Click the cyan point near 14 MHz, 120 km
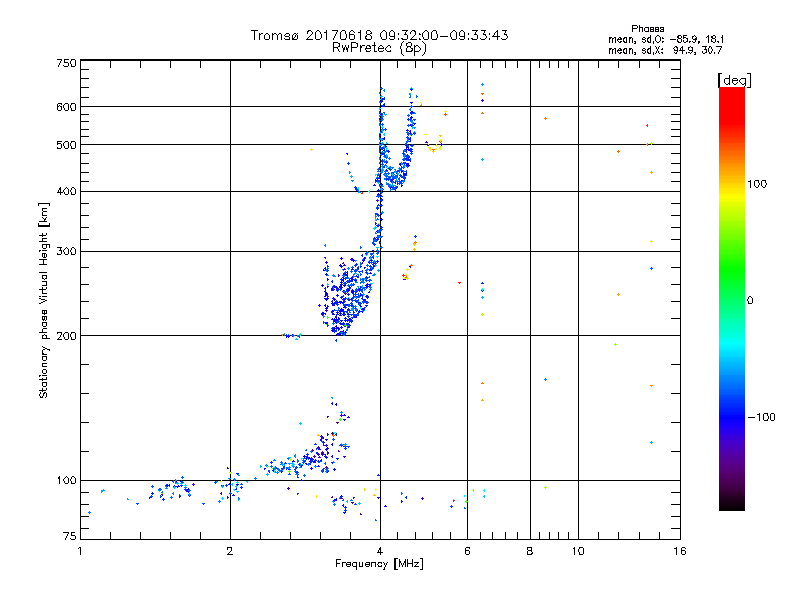 click(x=652, y=442)
